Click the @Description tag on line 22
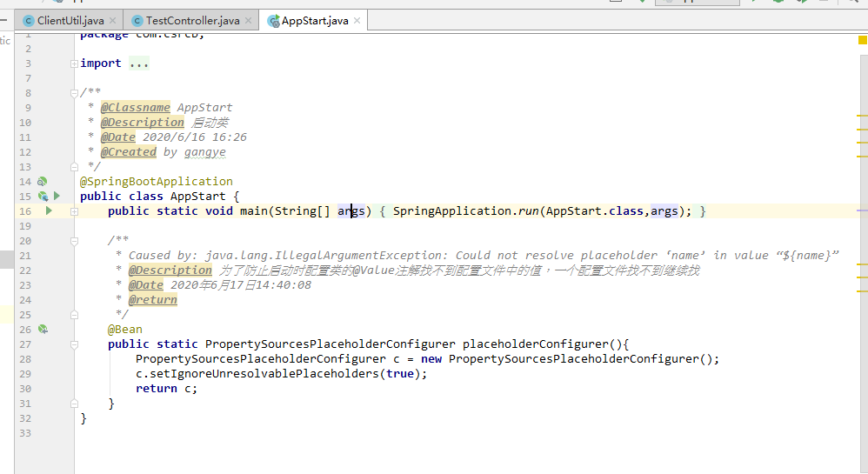The height and width of the screenshot is (474, 868). click(x=170, y=270)
